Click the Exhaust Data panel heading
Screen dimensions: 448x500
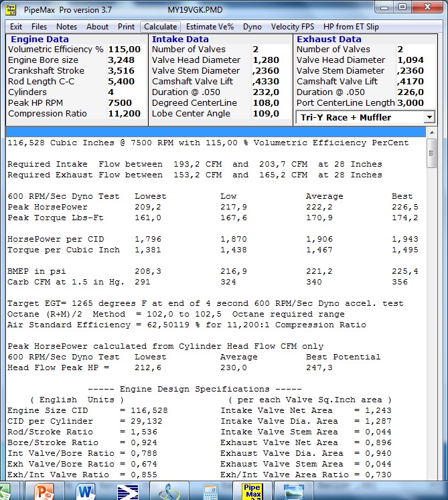tap(329, 39)
